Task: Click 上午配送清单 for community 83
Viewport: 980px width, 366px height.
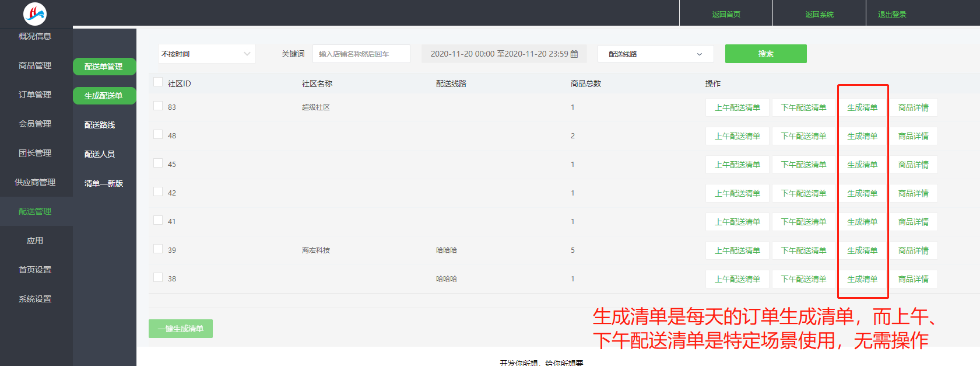Action: (737, 107)
